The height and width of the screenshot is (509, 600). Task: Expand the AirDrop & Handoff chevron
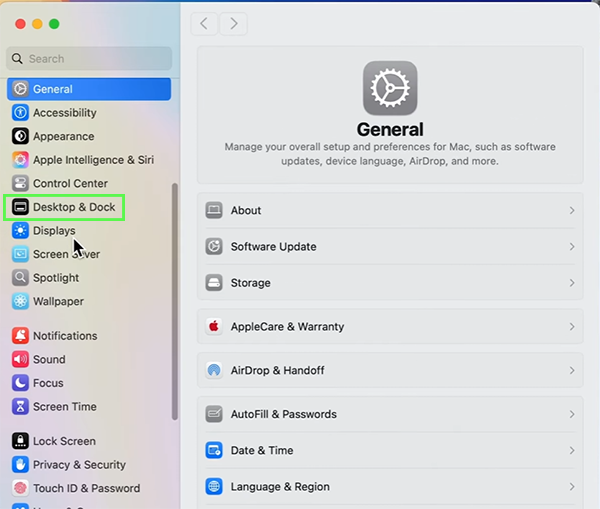572,370
